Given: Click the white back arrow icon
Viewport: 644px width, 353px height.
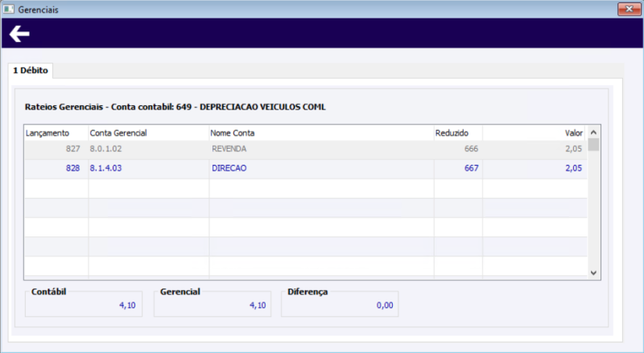Looking at the screenshot, I should tap(19, 34).
